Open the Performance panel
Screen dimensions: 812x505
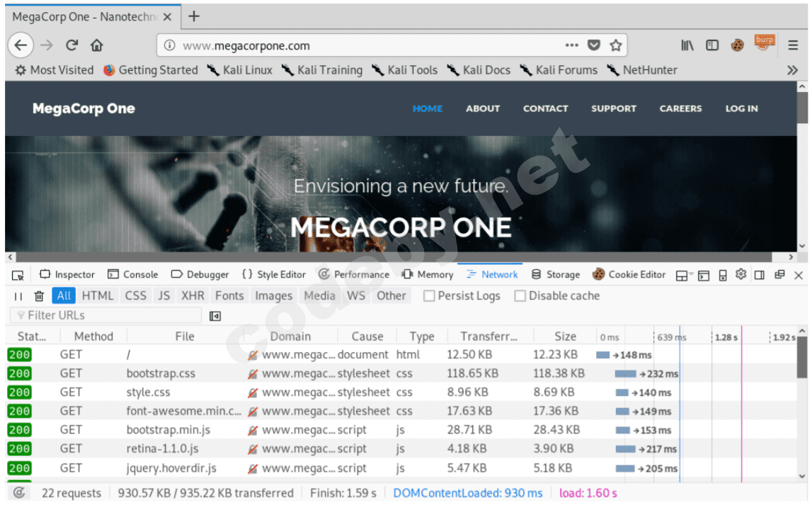(354, 275)
